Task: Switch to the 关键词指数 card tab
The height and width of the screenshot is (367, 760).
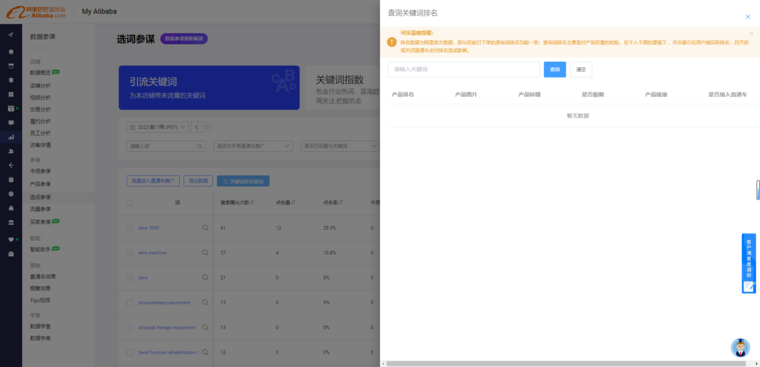Action: click(x=343, y=88)
